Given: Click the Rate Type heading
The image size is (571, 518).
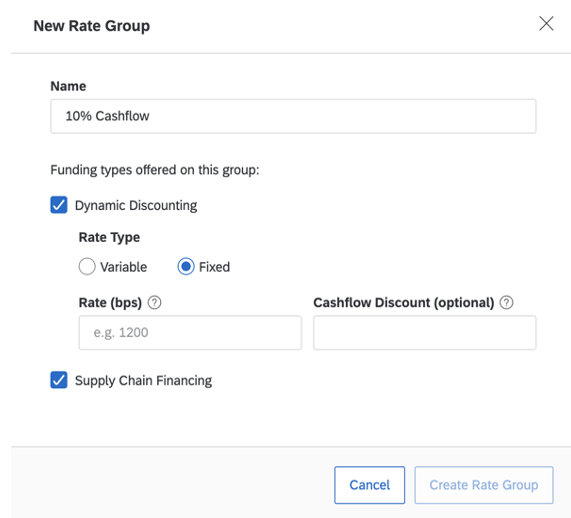Looking at the screenshot, I should [x=109, y=237].
